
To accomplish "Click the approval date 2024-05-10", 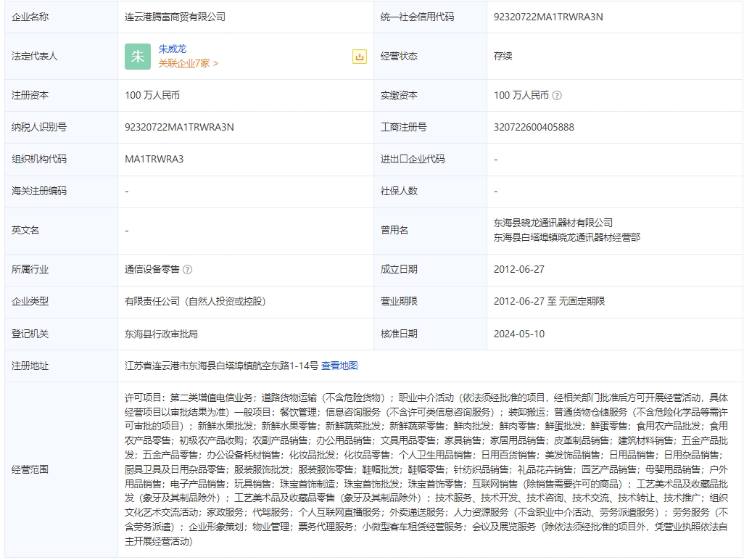I will pos(519,334).
